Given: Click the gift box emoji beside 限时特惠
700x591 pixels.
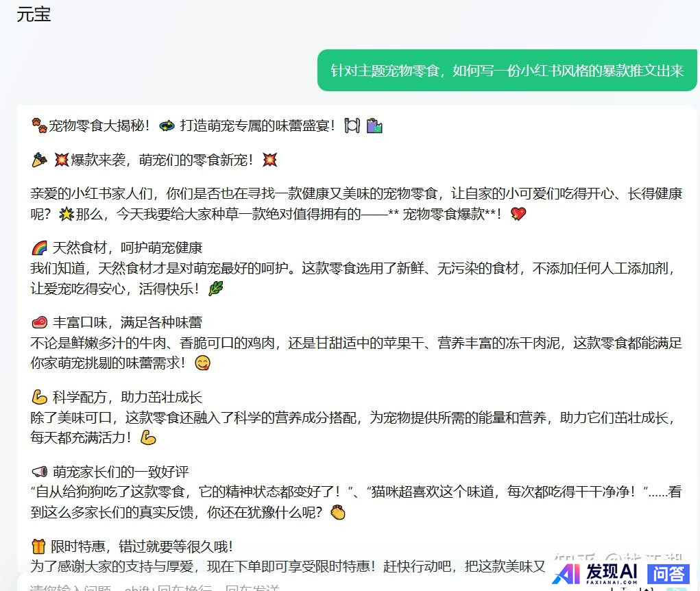Looking at the screenshot, I should coord(39,546).
